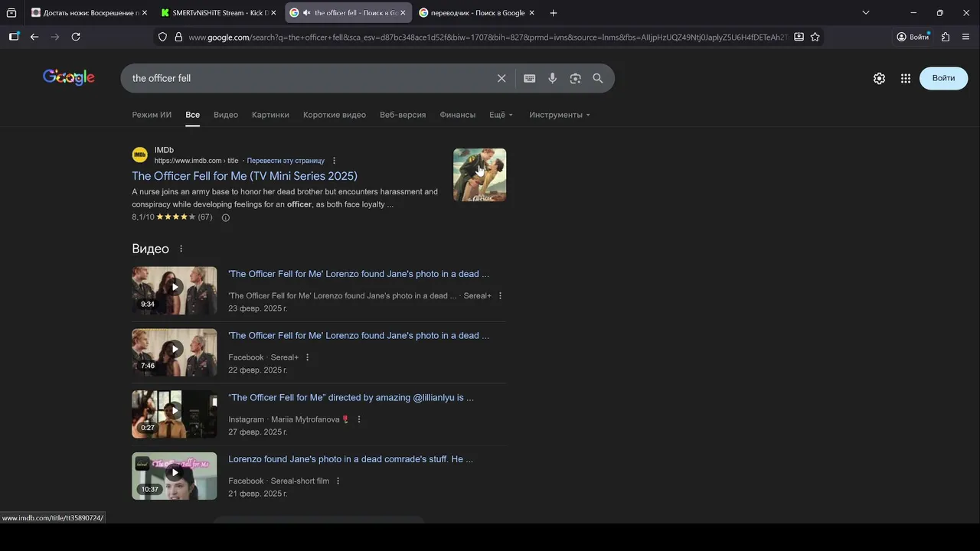Open browser extensions icon
Screen dimensions: 980x551
coord(946,37)
